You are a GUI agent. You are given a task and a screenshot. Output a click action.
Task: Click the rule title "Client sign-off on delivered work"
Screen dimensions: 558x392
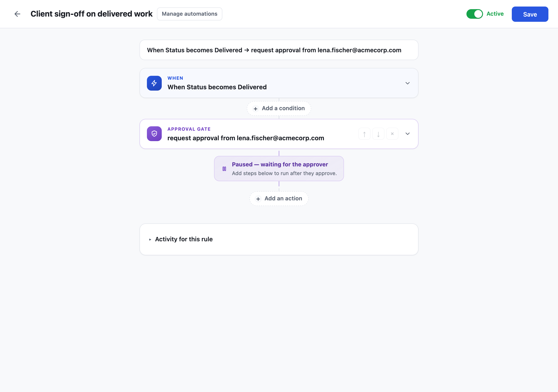click(x=92, y=14)
